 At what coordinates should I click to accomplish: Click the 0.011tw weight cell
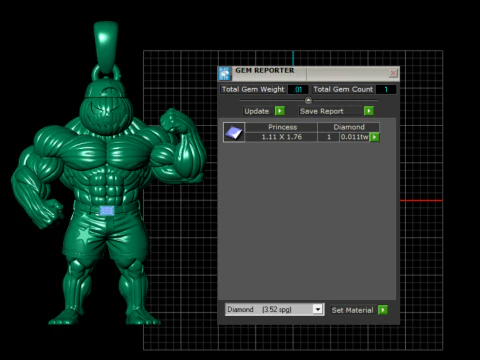coord(354,137)
